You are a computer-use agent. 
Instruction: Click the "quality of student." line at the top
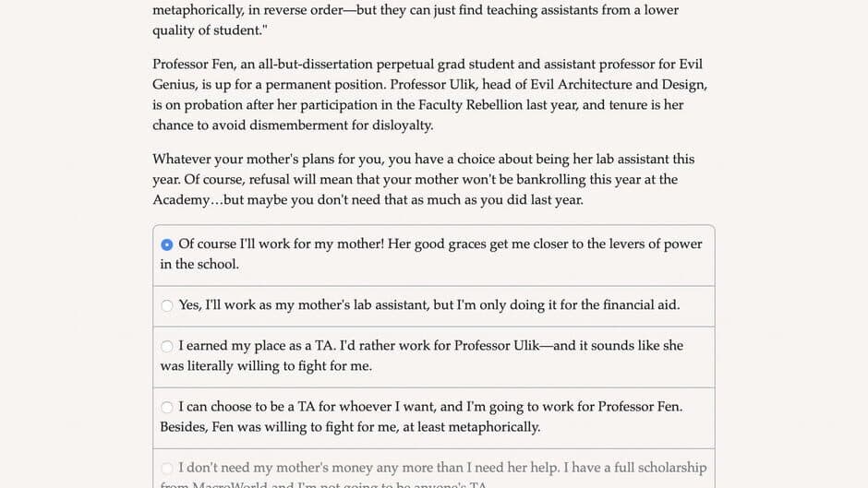coord(210,30)
